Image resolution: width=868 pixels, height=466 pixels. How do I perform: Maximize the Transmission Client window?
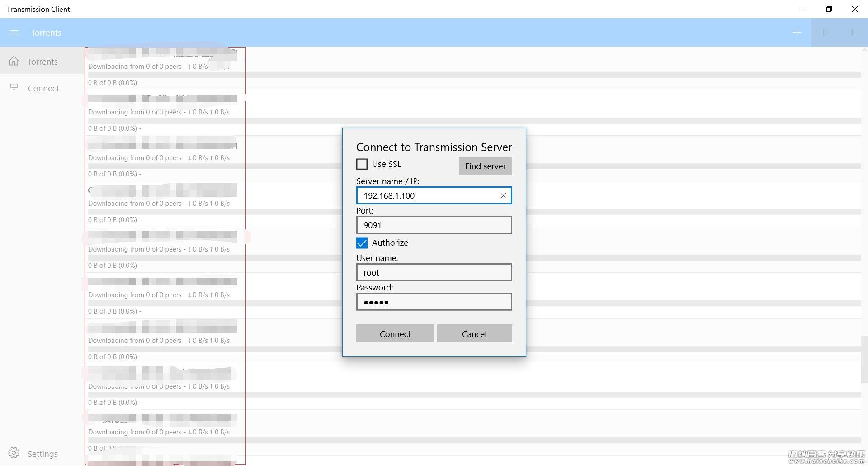pos(829,9)
